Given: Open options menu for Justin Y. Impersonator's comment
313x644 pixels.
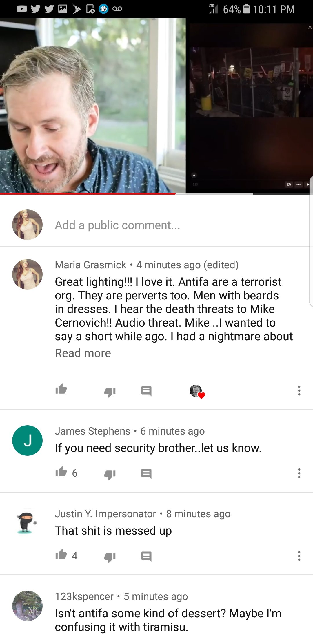Looking at the screenshot, I should [299, 556].
